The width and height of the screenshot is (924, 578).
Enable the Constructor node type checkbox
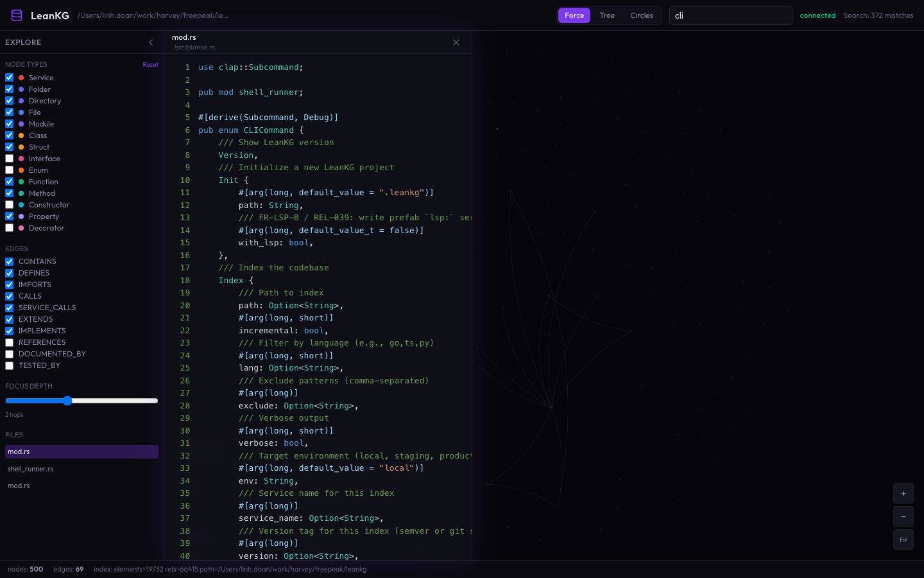click(x=9, y=205)
